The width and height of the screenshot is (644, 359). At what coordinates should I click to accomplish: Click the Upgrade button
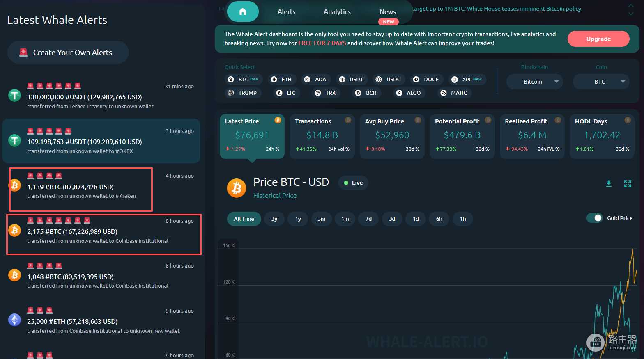598,39
